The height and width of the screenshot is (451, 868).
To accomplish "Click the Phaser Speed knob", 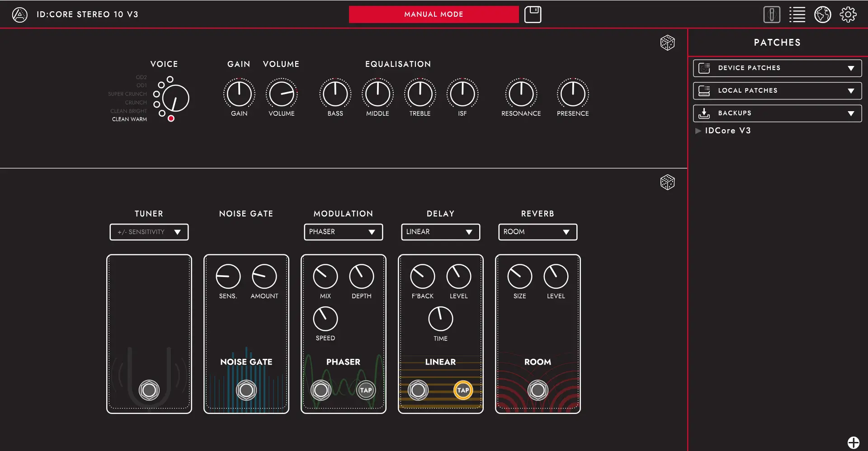I will [325, 319].
